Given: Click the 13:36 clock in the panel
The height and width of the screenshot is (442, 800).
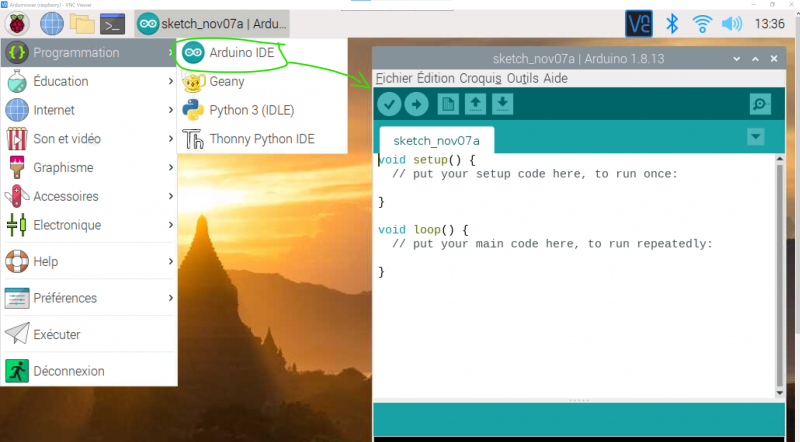Looking at the screenshot, I should click(x=769, y=23).
